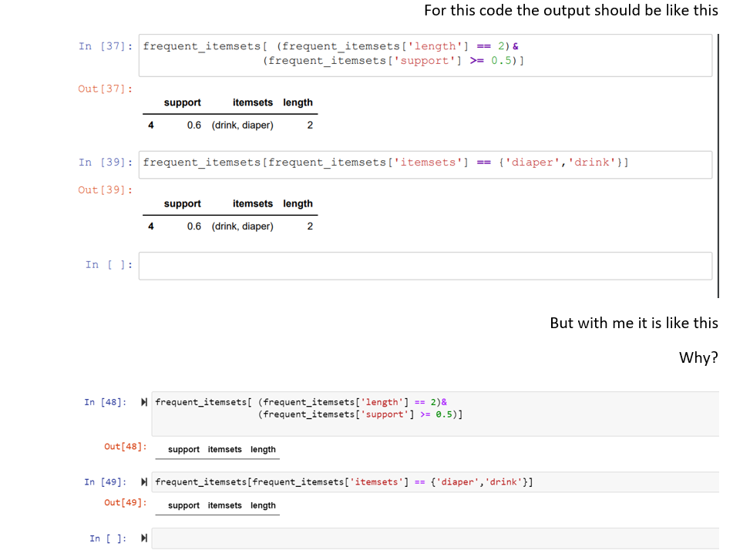Click the 0.6 support value in Out[37]
Screen dimensions: 750x560
click(193, 126)
